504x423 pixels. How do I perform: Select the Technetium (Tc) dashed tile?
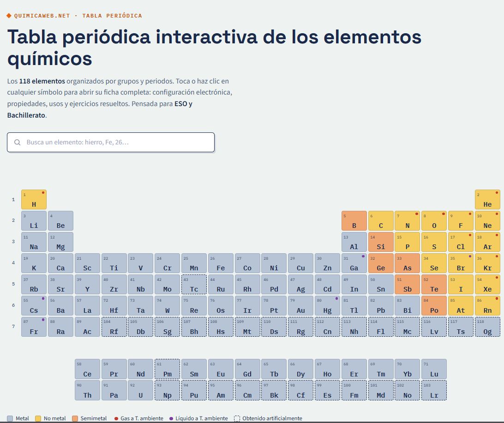pos(194,284)
